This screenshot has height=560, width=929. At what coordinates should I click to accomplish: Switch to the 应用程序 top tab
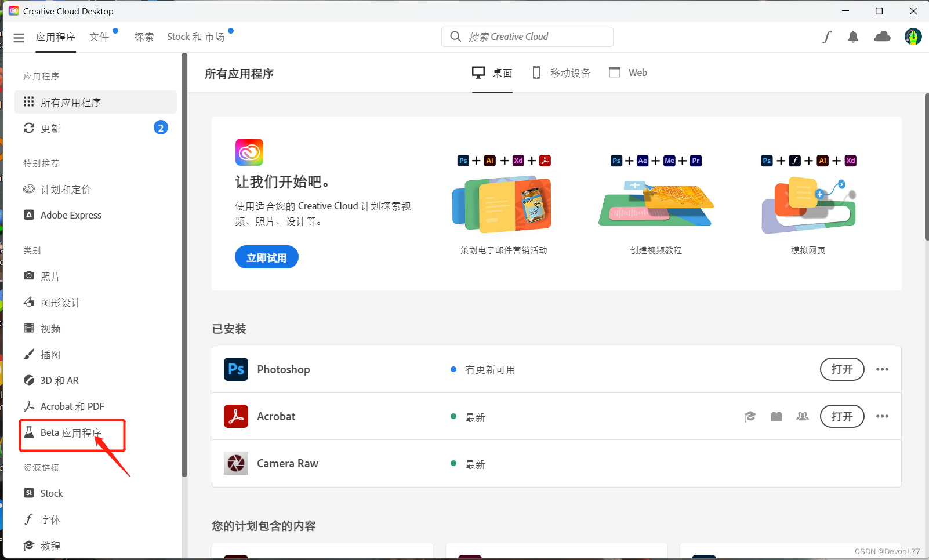(x=56, y=37)
